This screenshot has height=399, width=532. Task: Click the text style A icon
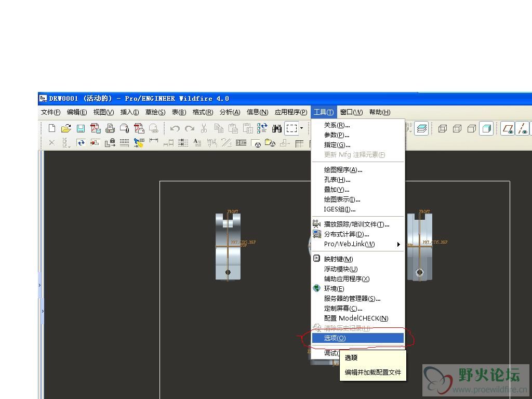(197, 143)
